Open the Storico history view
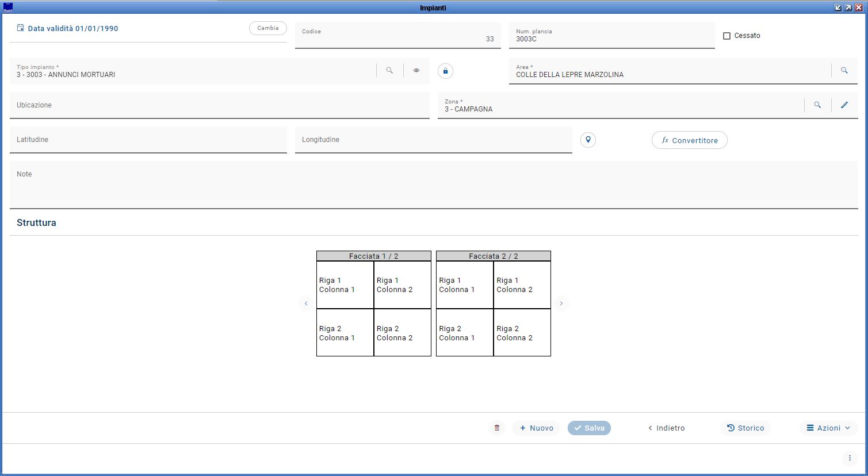 745,428
